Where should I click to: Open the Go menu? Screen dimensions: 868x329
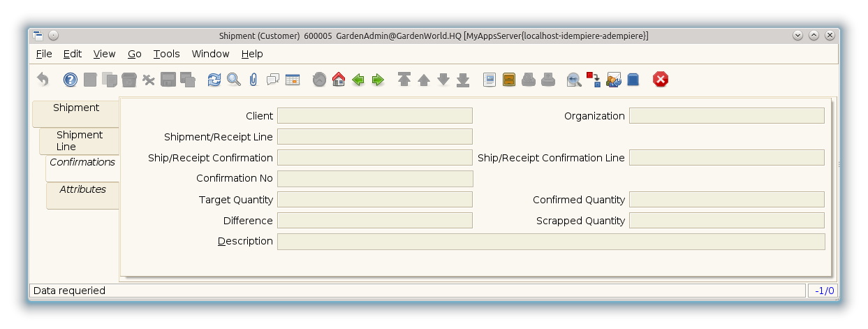click(x=134, y=54)
